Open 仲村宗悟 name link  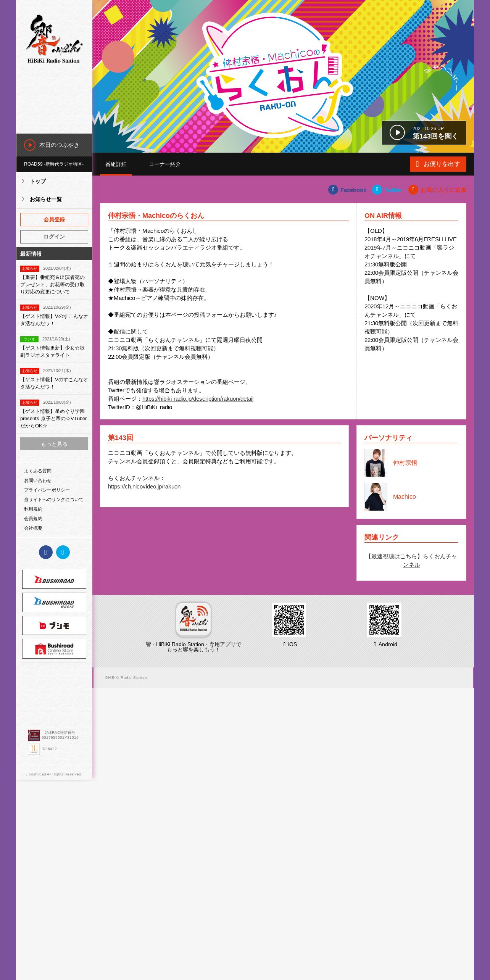coord(405,463)
